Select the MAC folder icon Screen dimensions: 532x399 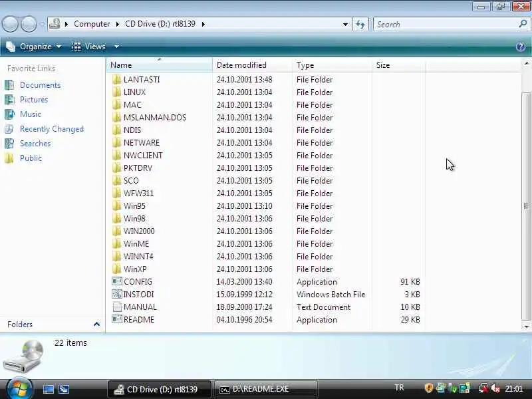pyautogui.click(x=117, y=104)
